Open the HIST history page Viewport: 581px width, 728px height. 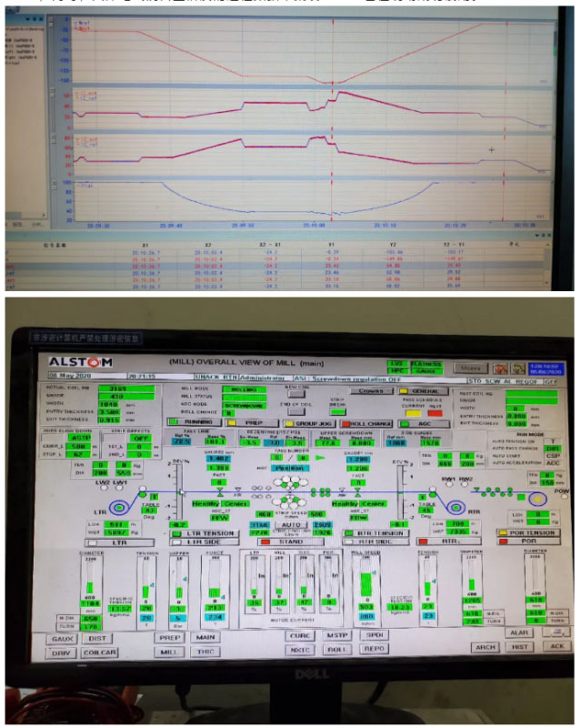(x=518, y=646)
